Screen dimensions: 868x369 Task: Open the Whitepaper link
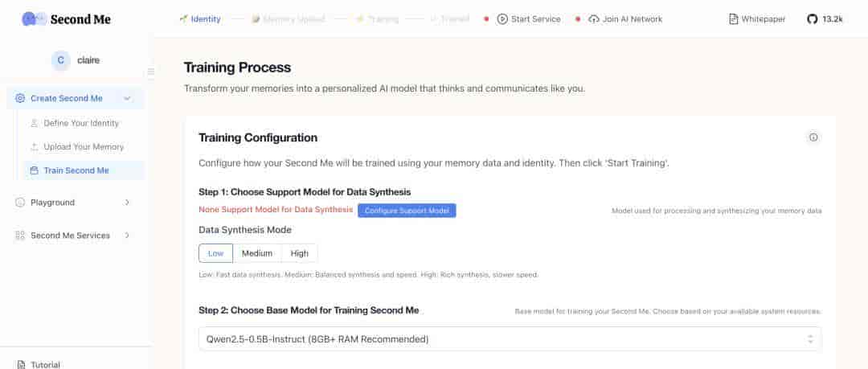pyautogui.click(x=757, y=18)
